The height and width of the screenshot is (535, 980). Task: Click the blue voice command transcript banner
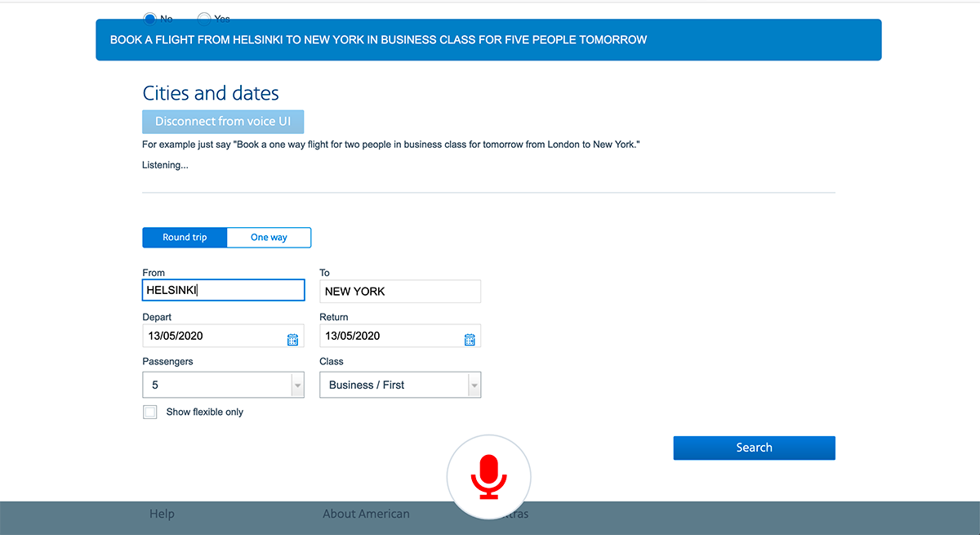[x=488, y=40]
